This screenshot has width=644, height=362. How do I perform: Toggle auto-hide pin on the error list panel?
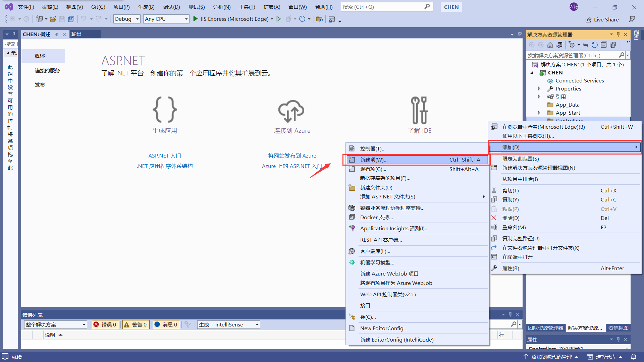(x=510, y=315)
